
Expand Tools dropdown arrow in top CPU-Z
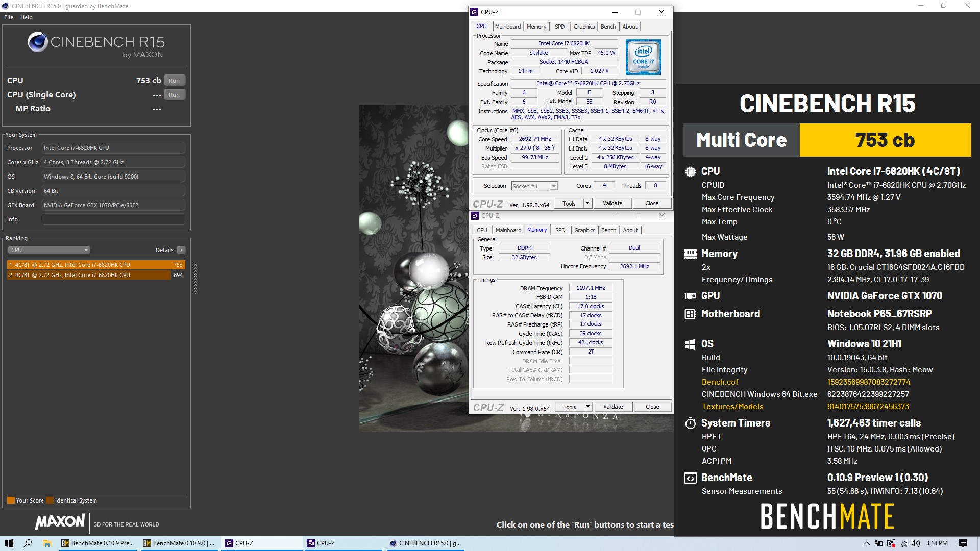(587, 203)
